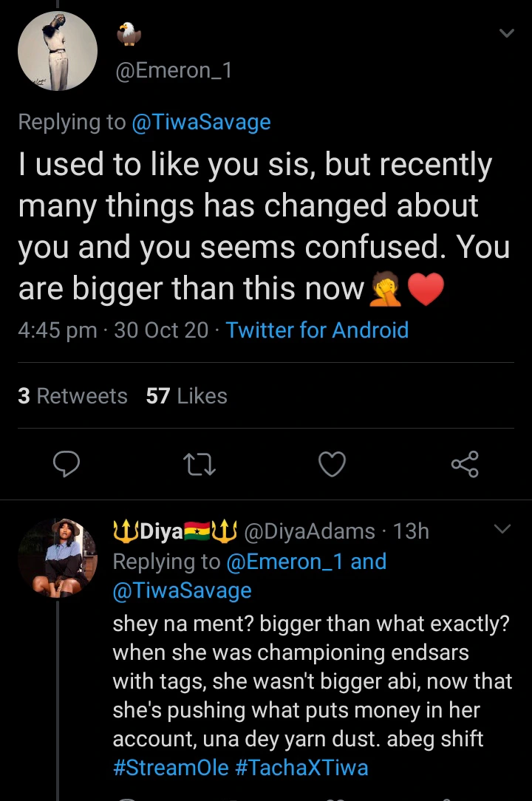
Task: Expand the main tweet's options chevron
Action: point(506,33)
